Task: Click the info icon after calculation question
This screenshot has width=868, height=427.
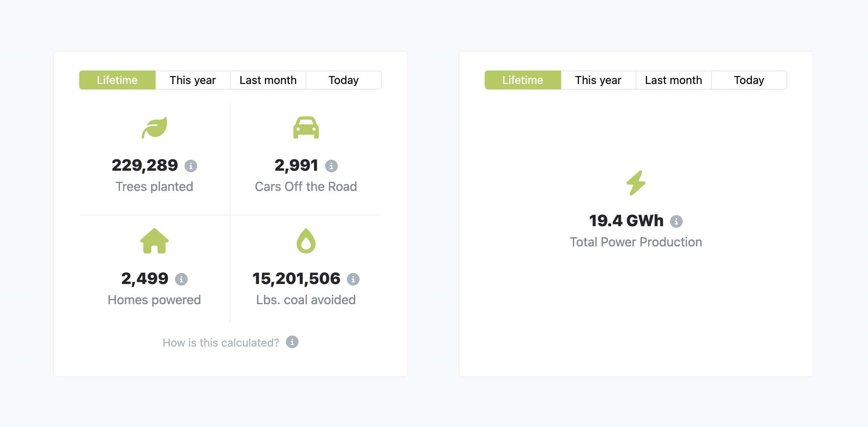Action: click(292, 342)
